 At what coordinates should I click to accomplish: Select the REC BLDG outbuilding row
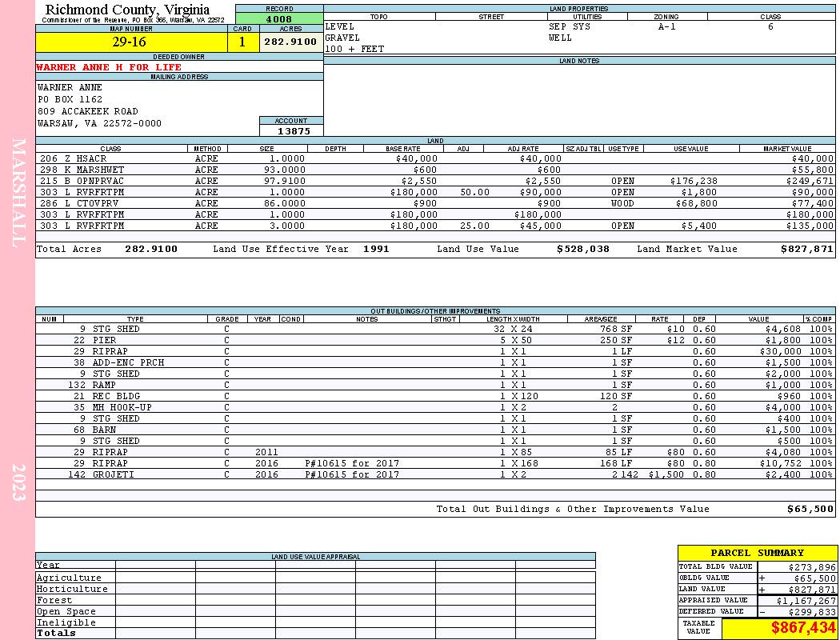coord(435,396)
